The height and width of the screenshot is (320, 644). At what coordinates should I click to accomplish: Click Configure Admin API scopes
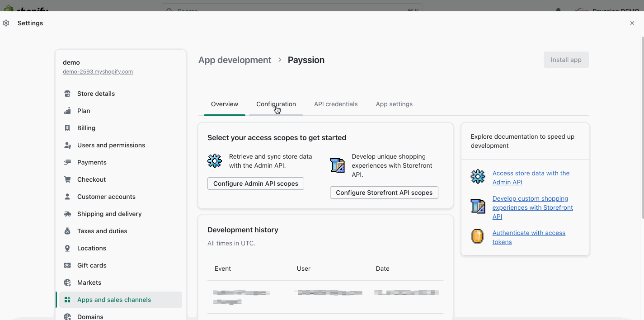[255, 184]
